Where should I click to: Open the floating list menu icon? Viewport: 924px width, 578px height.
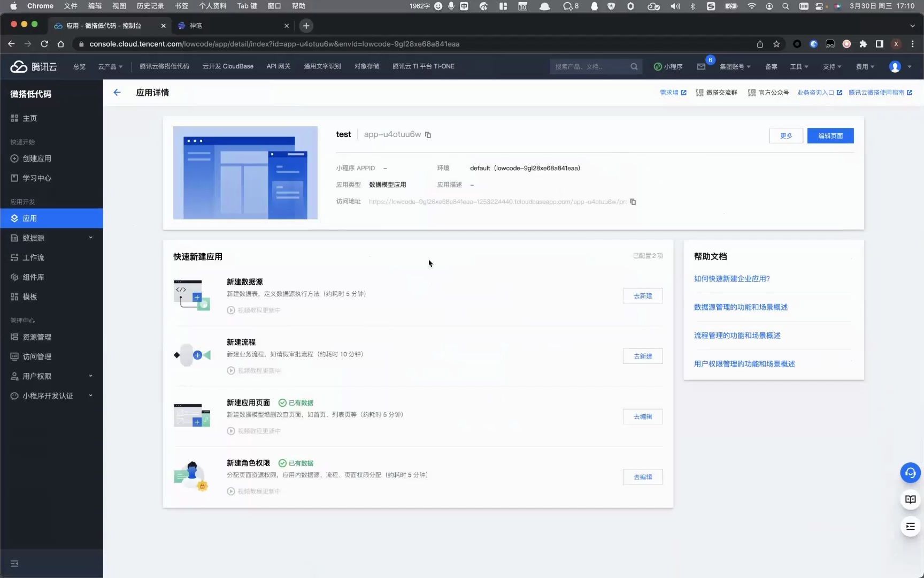click(911, 527)
